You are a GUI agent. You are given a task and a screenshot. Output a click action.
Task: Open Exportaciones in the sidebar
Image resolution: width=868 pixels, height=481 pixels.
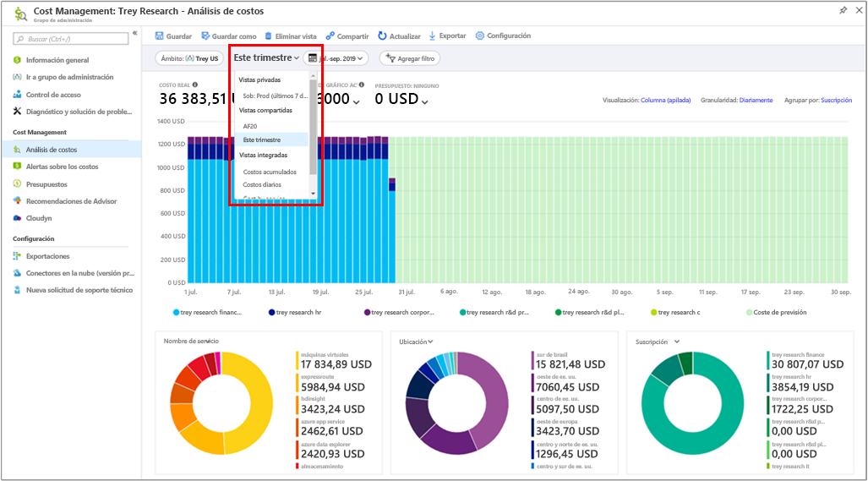point(47,256)
